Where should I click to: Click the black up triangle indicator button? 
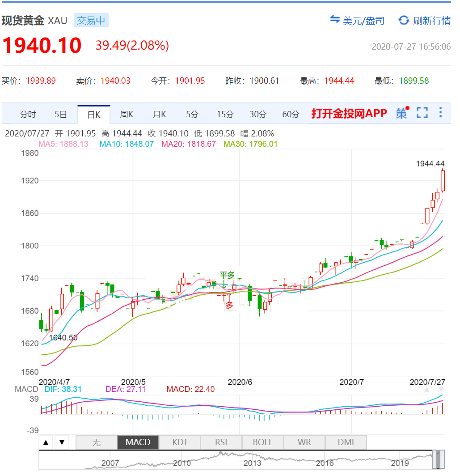coord(46,442)
